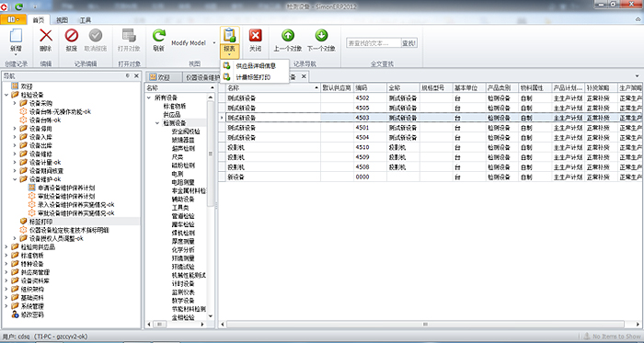This screenshot has width=644, height=343.
Task: Click category tree horizontal scrollbar right arrow
Action: 202,324
